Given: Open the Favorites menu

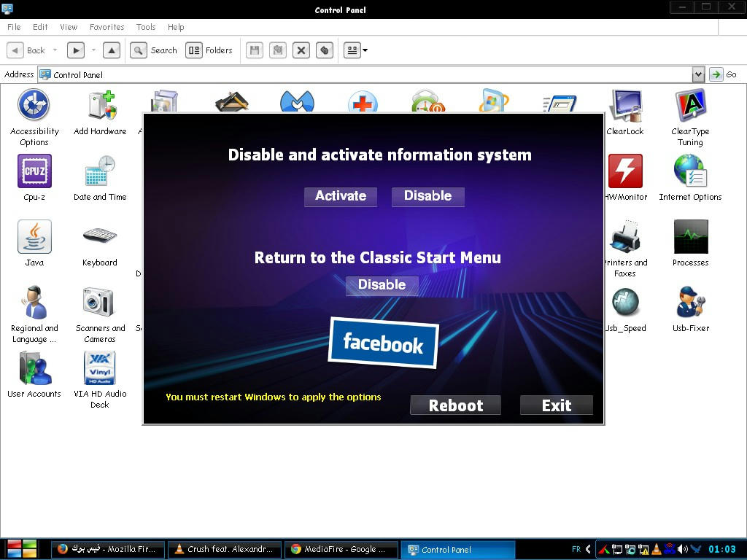Looking at the screenshot, I should (x=107, y=27).
